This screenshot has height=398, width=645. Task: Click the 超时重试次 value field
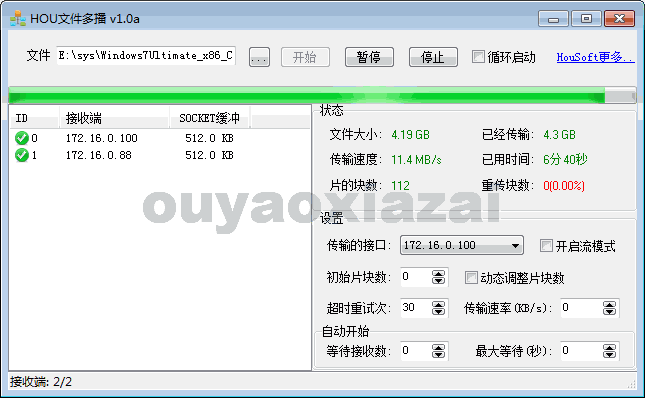click(x=416, y=308)
